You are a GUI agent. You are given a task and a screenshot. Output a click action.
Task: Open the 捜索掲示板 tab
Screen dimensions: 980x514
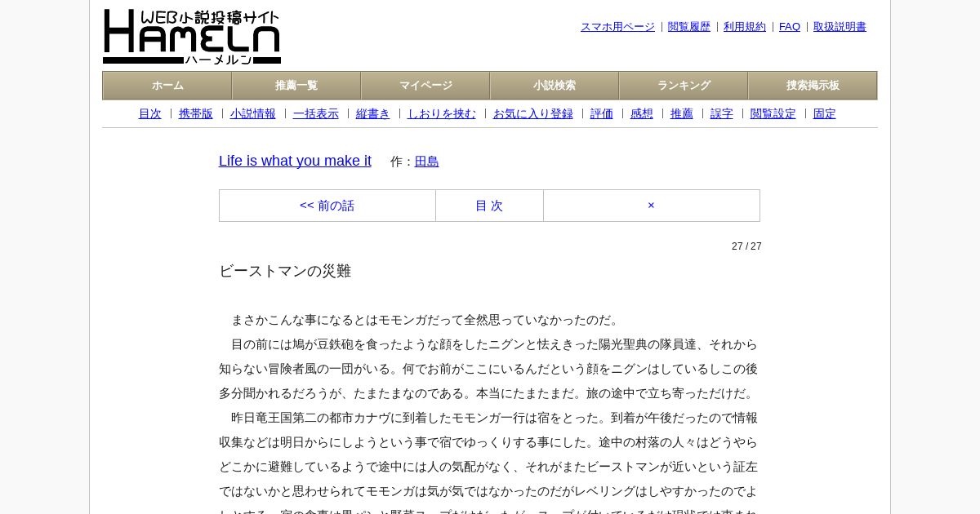[813, 86]
